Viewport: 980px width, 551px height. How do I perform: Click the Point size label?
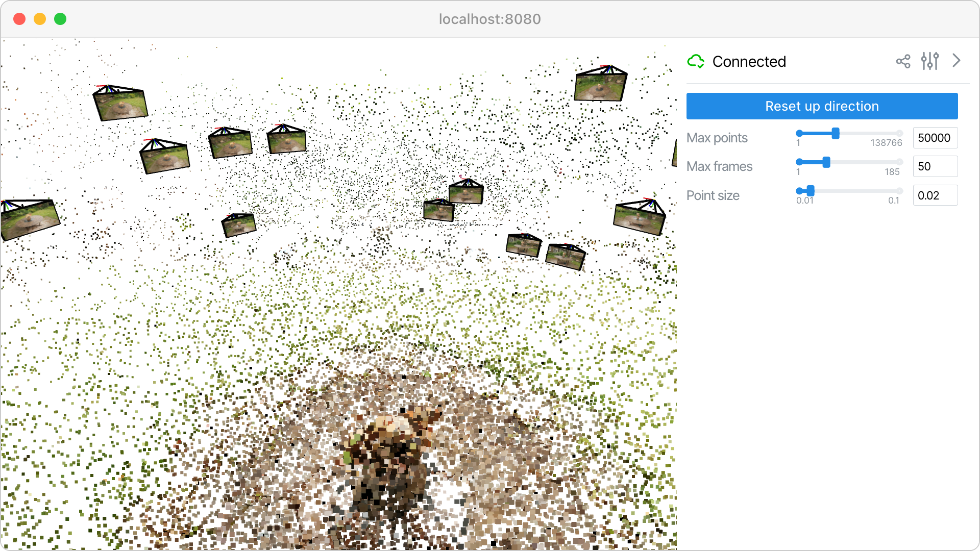[x=713, y=195]
